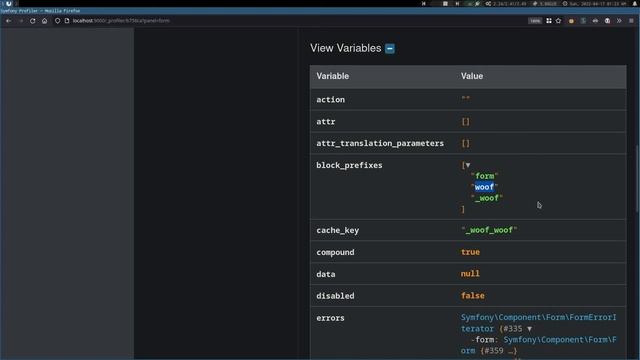Open the four-squares grid icon in the address bar
The height and width of the screenshot is (360, 640).
click(x=549, y=21)
